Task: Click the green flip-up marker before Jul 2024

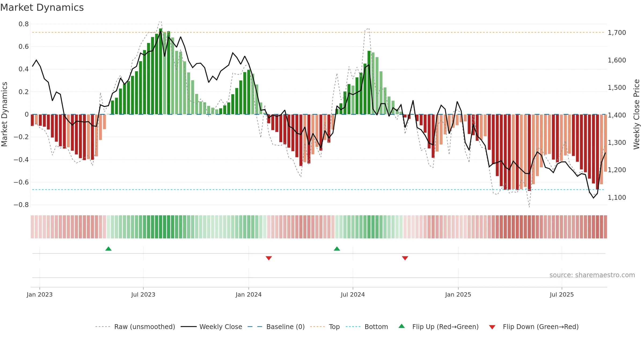Action: pyautogui.click(x=337, y=249)
